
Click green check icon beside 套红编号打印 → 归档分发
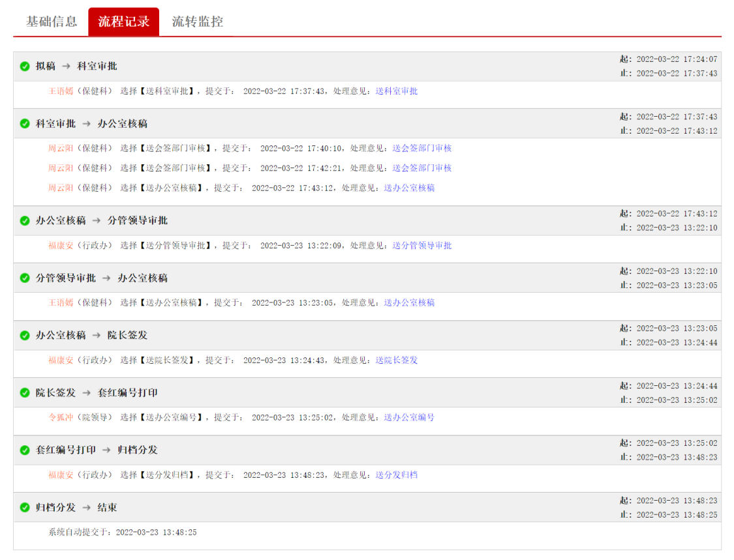25,450
